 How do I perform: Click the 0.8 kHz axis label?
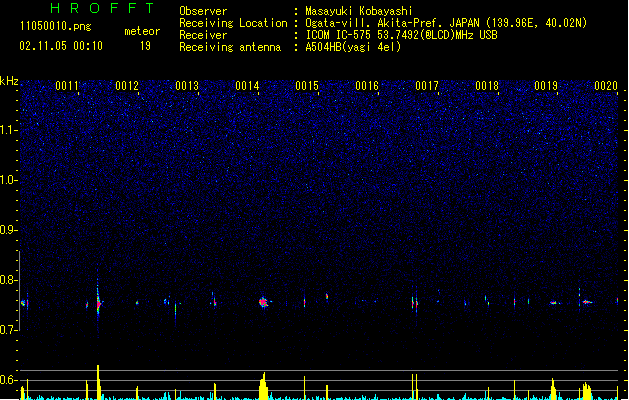tap(8, 280)
